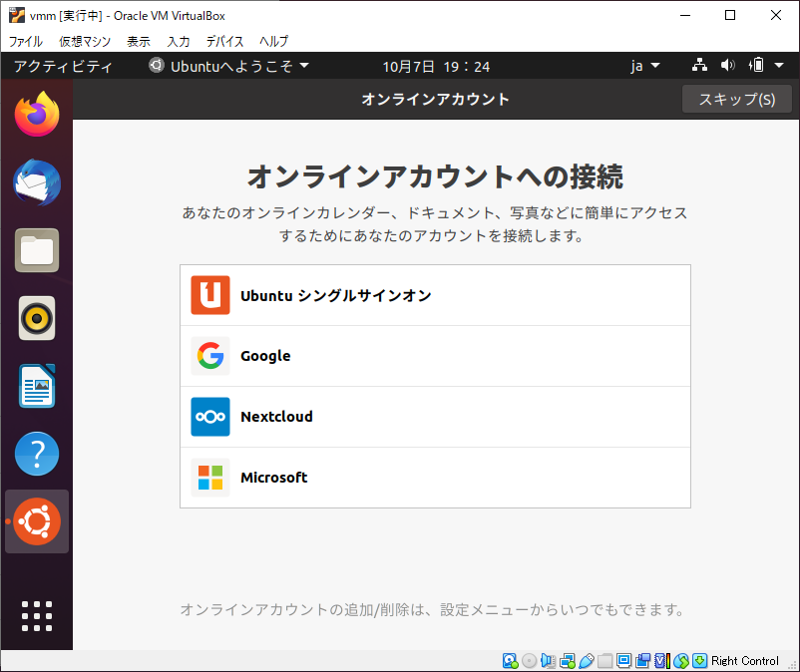
Task: Open the 仮想マシン menu
Action: 85,41
